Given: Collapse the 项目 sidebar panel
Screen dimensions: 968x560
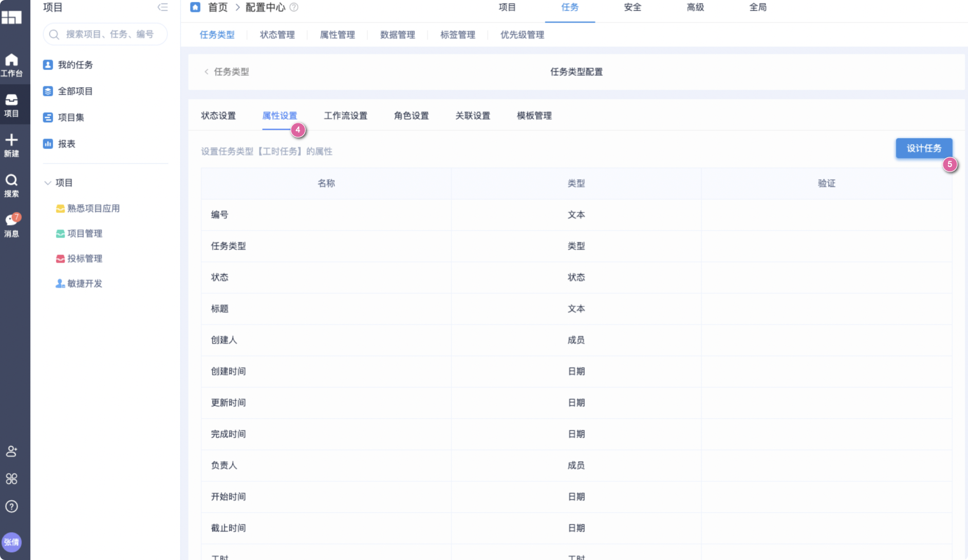Looking at the screenshot, I should pos(162,7).
